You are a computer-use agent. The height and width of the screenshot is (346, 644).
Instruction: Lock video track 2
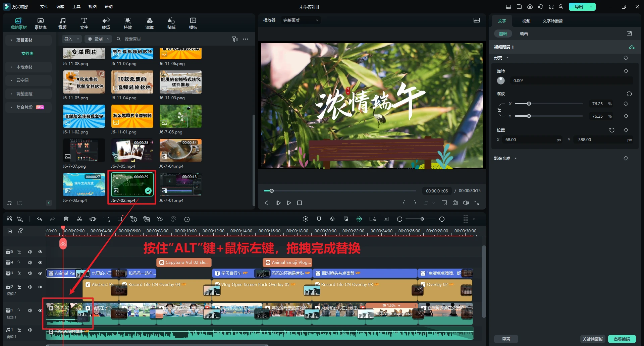pos(19,287)
